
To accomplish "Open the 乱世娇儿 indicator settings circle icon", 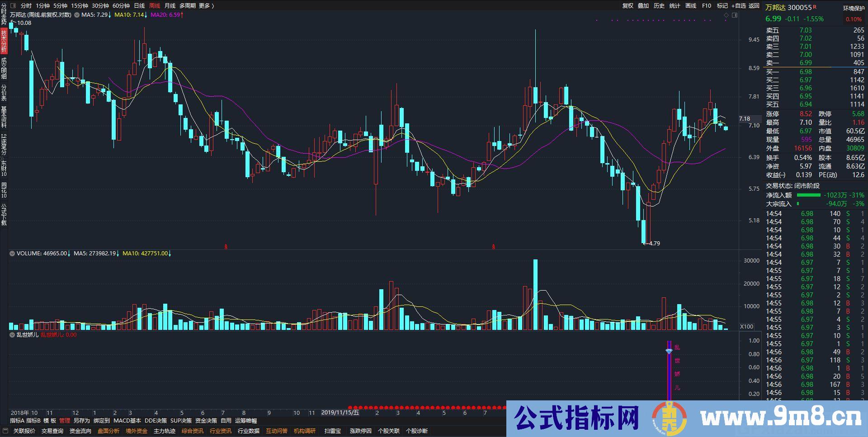I will point(12,335).
